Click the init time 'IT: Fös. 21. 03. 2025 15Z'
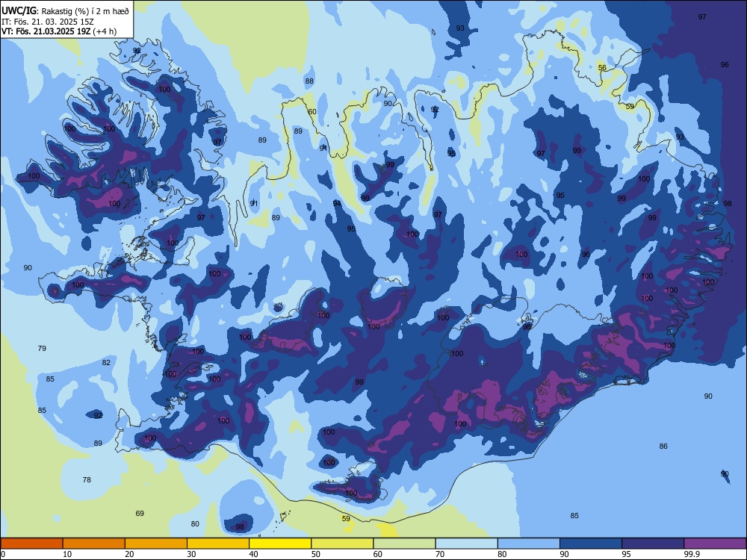 (46, 22)
